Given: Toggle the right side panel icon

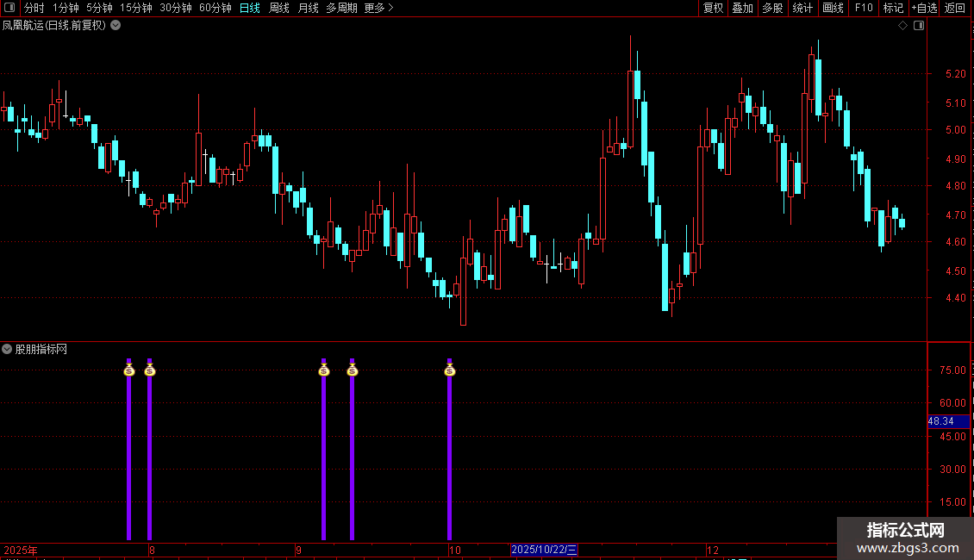Looking at the screenshot, I should [x=919, y=26].
